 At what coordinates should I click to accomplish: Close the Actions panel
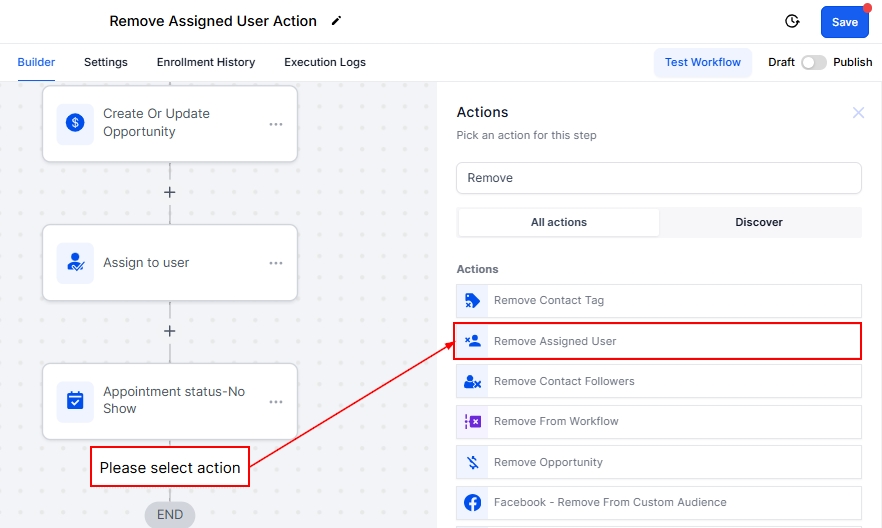coord(858,113)
